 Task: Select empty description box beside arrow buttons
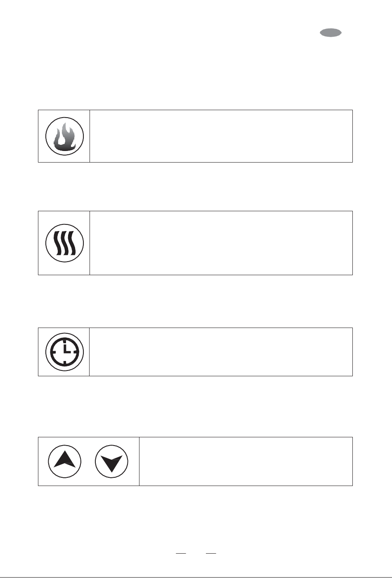click(x=246, y=461)
